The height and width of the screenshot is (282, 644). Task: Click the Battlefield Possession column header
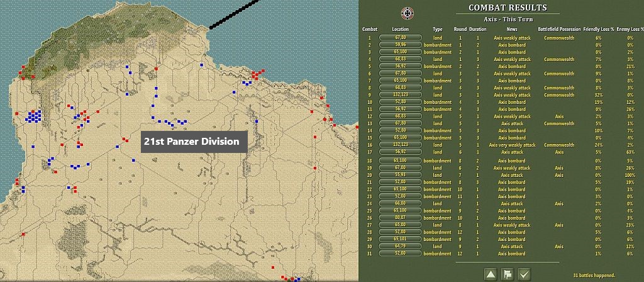(559, 29)
